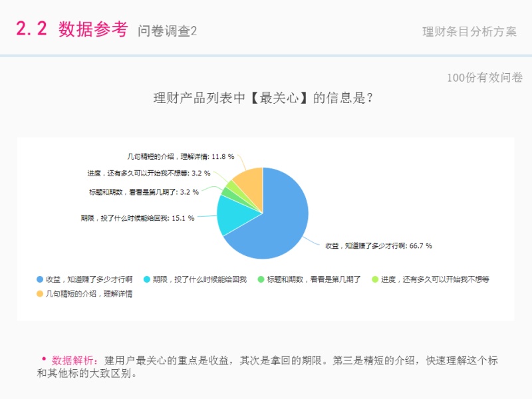Image resolution: width=532 pixels, height=399 pixels.
Task: Click the header text 理财条目分析方案
Action: [x=469, y=31]
